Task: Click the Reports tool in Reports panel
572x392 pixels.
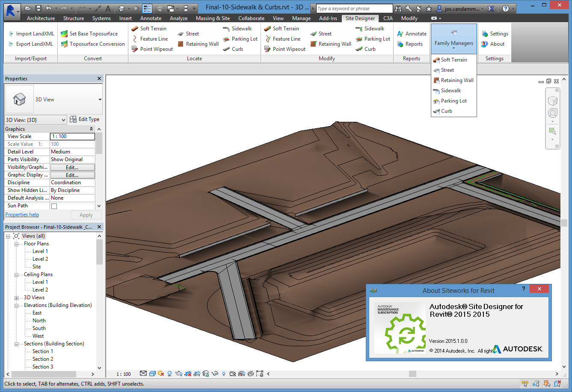Action: coord(409,44)
